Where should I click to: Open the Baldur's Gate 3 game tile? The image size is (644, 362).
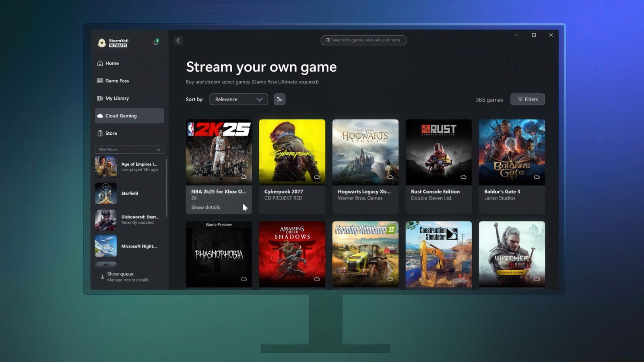pos(512,152)
